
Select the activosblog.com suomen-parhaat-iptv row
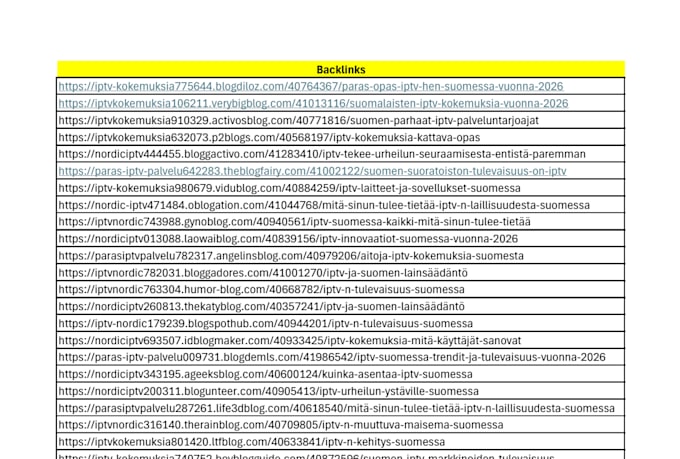click(340, 120)
